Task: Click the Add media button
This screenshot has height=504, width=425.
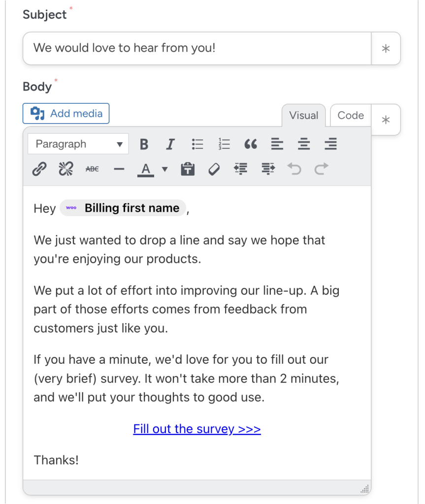Action: pos(65,113)
